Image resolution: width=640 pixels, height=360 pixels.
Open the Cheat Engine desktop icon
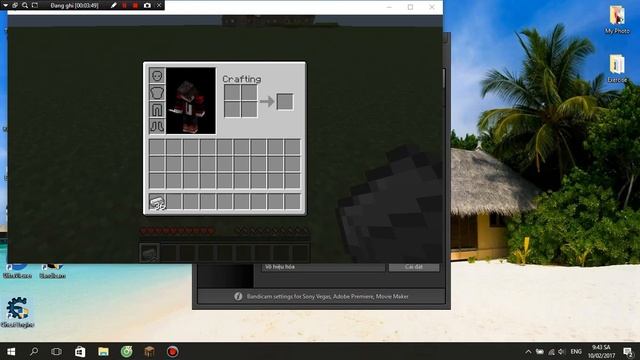[x=17, y=312]
